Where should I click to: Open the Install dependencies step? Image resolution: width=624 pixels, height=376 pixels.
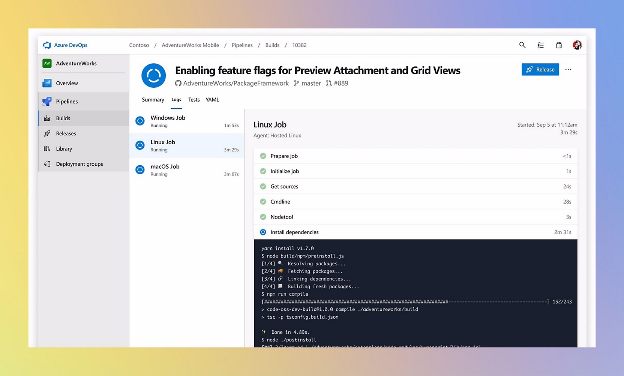coord(415,232)
